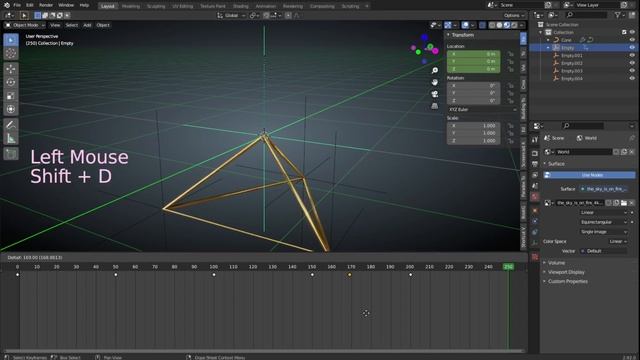The image size is (640, 360).
Task: Switch to the Modeling workspace tab
Action: pyautogui.click(x=131, y=6)
